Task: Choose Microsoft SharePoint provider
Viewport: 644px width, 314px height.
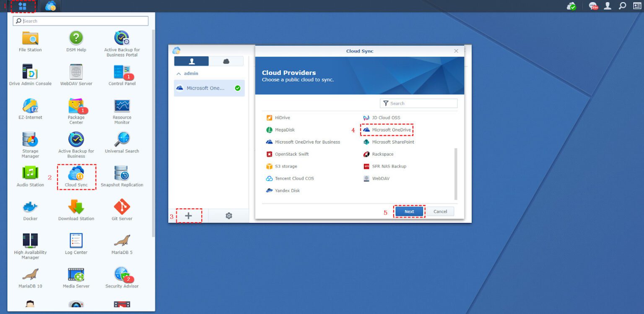Action: 389,142
